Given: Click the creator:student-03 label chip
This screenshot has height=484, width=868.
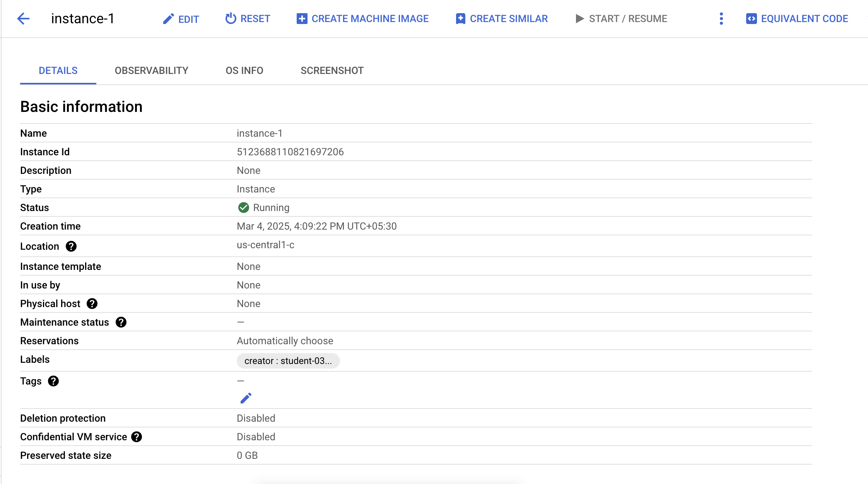Looking at the screenshot, I should [x=288, y=360].
